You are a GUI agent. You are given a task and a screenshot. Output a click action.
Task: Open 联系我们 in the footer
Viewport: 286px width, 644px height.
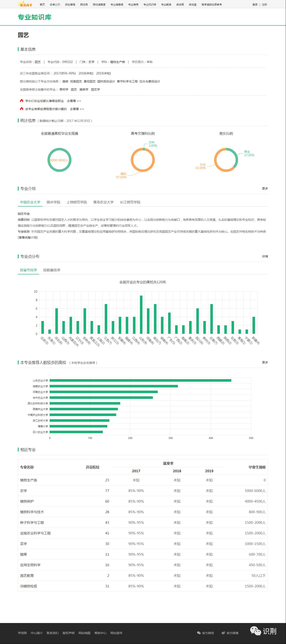coord(53,633)
